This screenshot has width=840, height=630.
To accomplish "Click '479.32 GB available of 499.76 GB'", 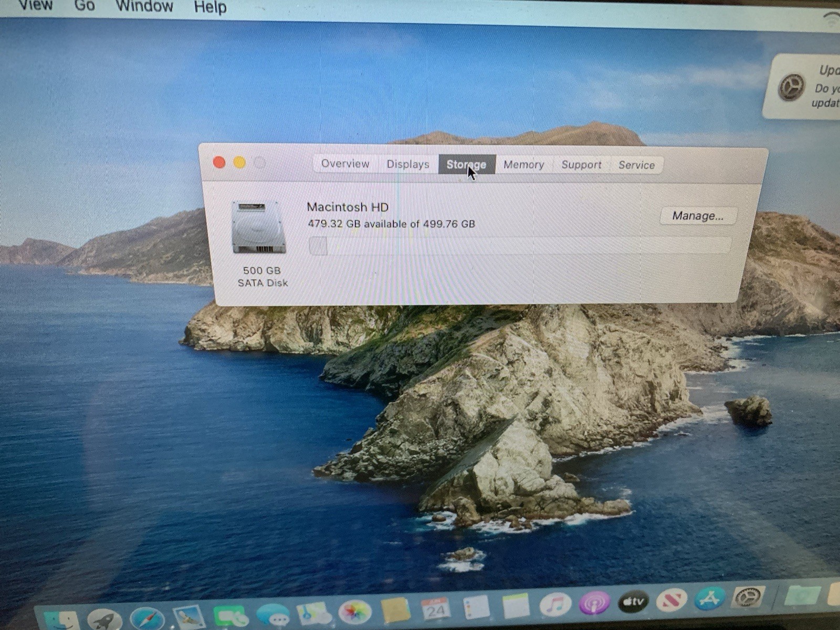I will (x=391, y=224).
